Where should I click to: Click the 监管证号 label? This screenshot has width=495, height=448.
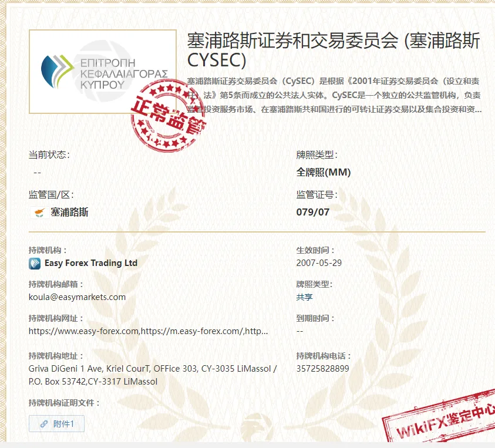[x=316, y=194]
